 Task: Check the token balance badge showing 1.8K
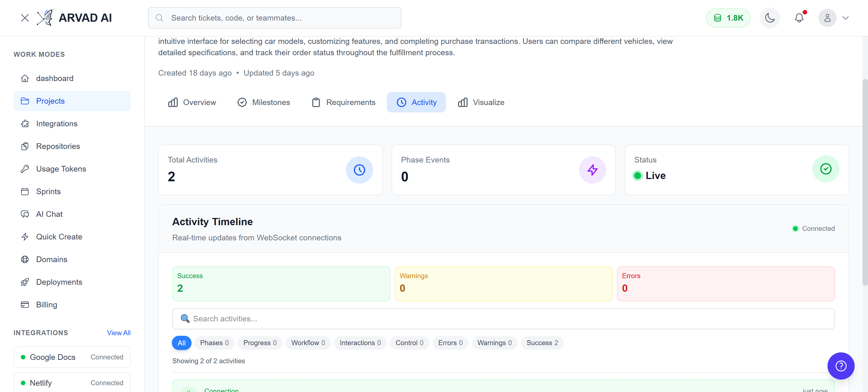(x=728, y=18)
